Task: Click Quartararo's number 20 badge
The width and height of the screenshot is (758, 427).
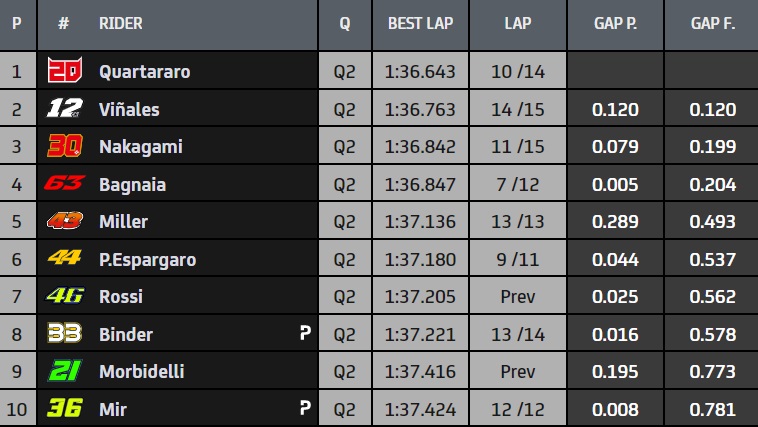Action: tap(64, 72)
